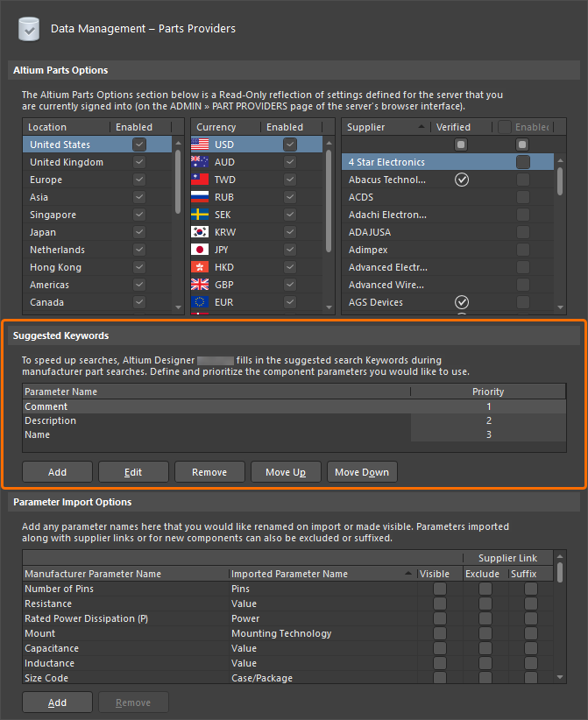Click Add button under Parameter Import Options
This screenshot has width=588, height=720.
tap(58, 702)
